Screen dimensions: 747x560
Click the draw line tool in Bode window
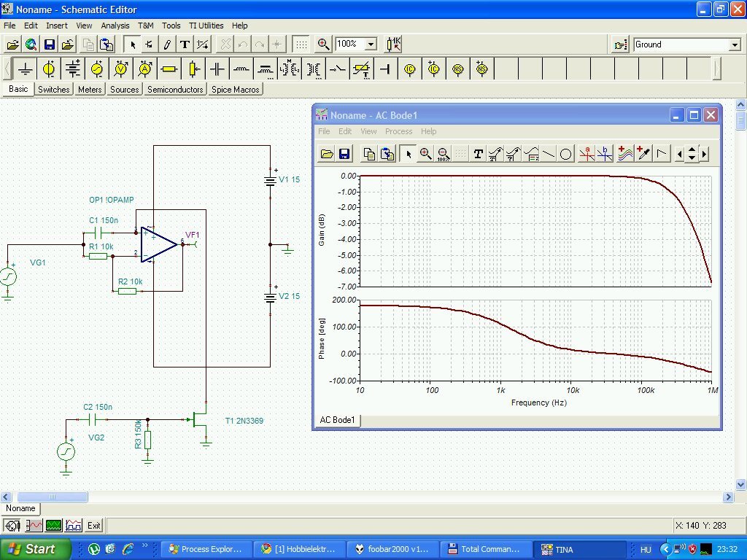pyautogui.click(x=549, y=154)
